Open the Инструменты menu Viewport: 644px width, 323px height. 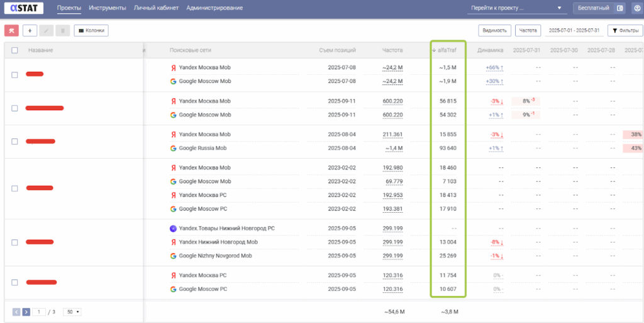point(107,8)
